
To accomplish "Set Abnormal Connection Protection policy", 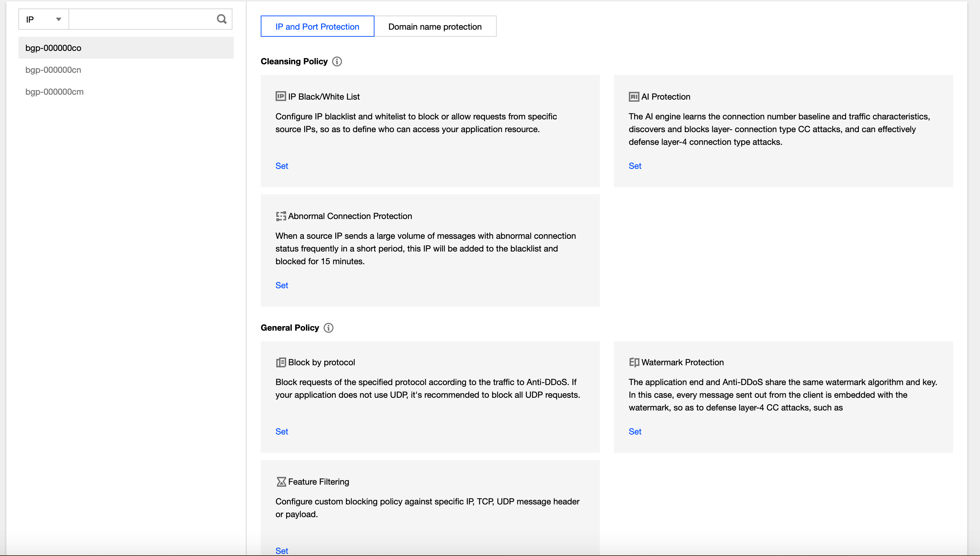I will pos(282,285).
